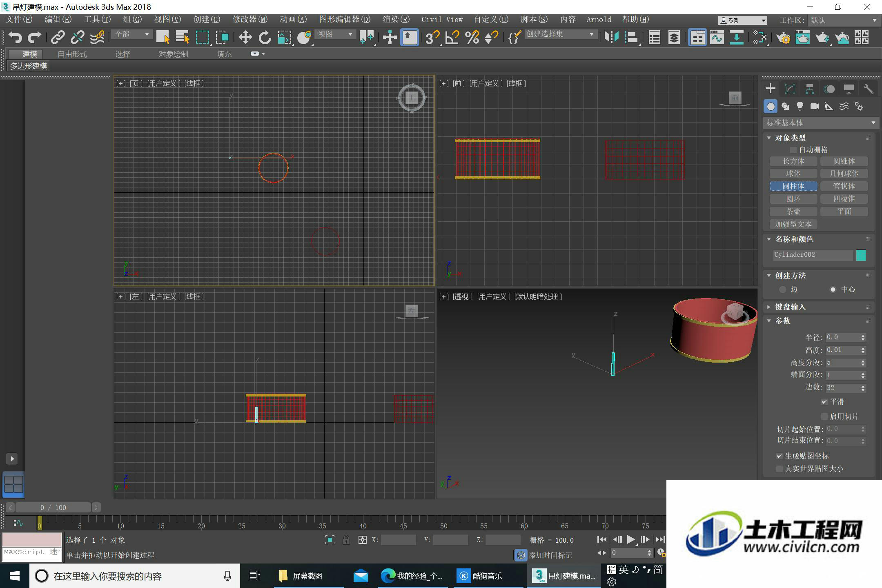Open Select by Name list icon

(183, 38)
